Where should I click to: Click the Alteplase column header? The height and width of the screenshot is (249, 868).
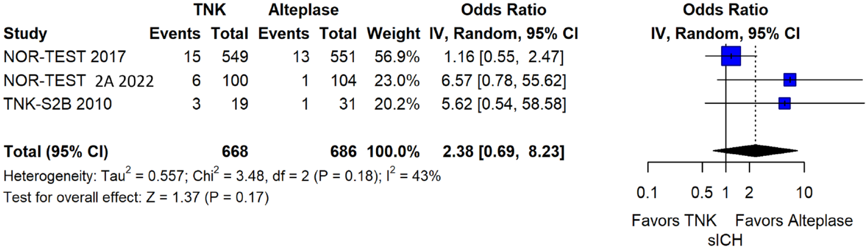(303, 10)
